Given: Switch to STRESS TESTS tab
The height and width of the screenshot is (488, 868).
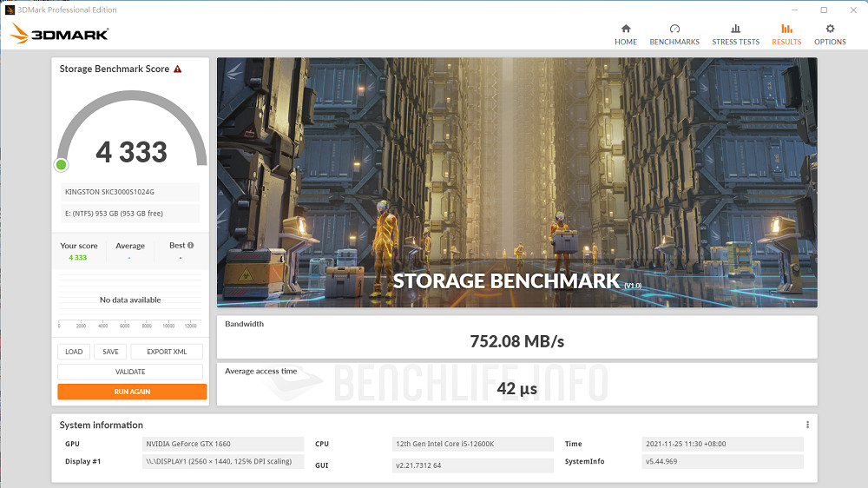Looking at the screenshot, I should tap(736, 35).
